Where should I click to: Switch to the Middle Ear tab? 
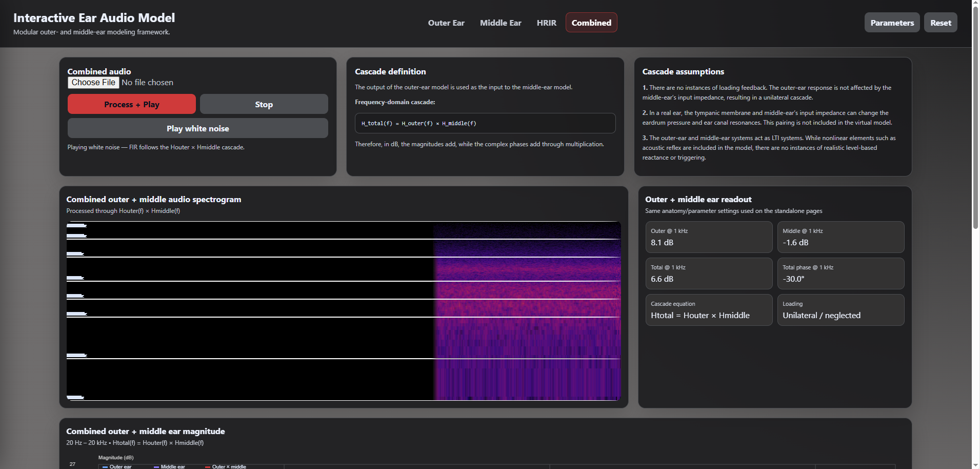[501, 23]
